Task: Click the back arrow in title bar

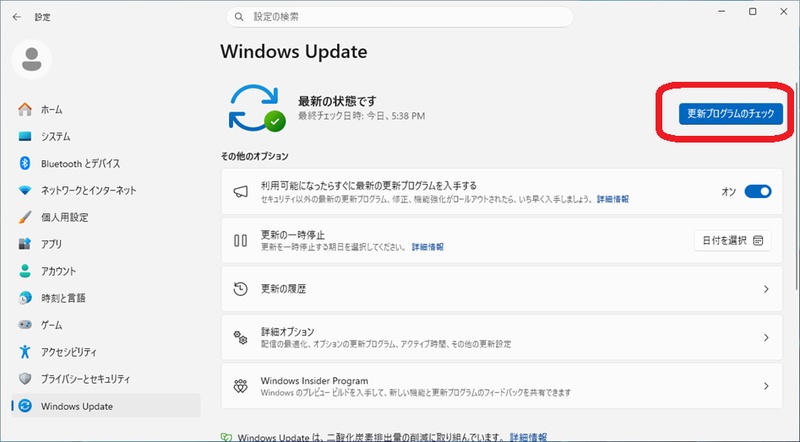Action: 17,17
